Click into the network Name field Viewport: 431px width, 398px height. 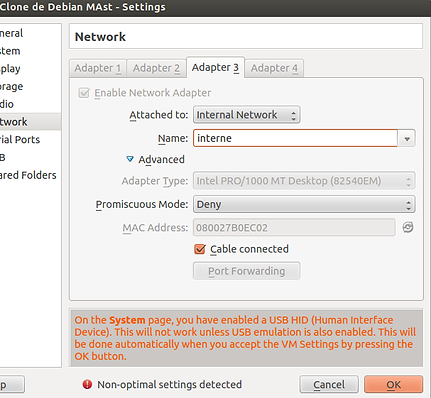[295, 138]
